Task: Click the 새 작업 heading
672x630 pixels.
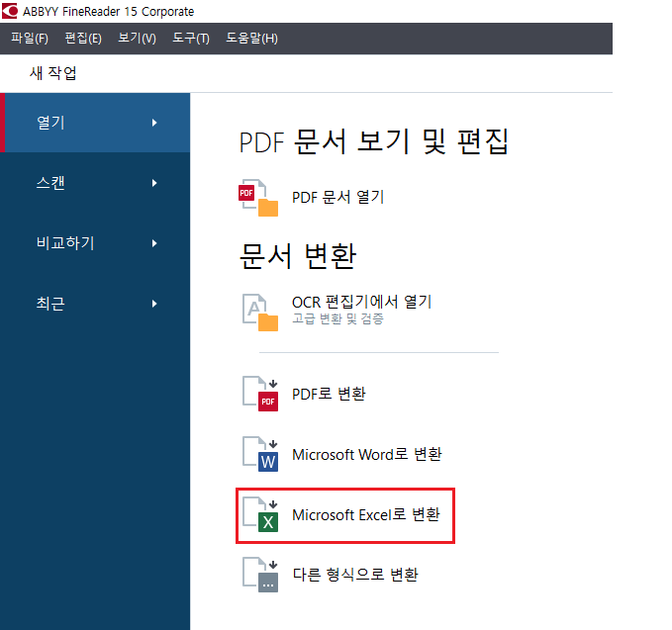Action: [53, 73]
